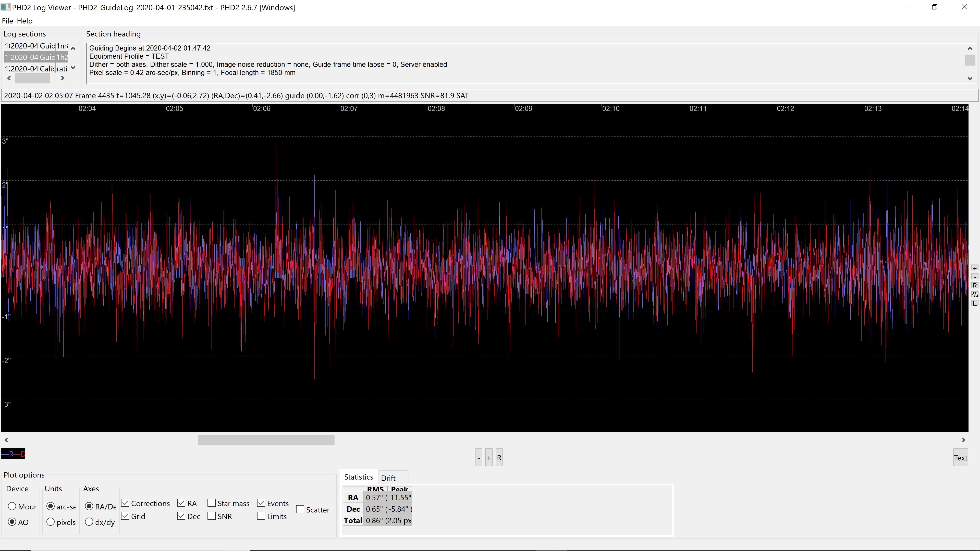Click the graph's horizontal scrollbar thumb
The image size is (980, 551).
(x=266, y=440)
